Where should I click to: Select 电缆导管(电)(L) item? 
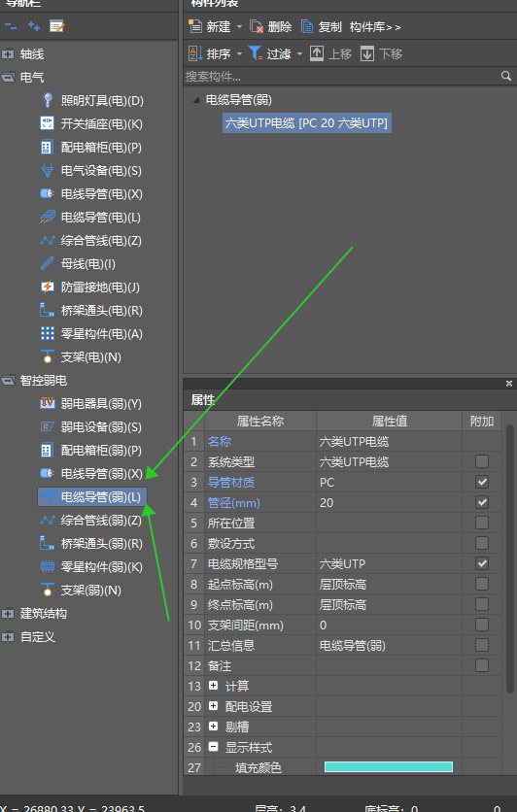pyautogui.click(x=91, y=217)
